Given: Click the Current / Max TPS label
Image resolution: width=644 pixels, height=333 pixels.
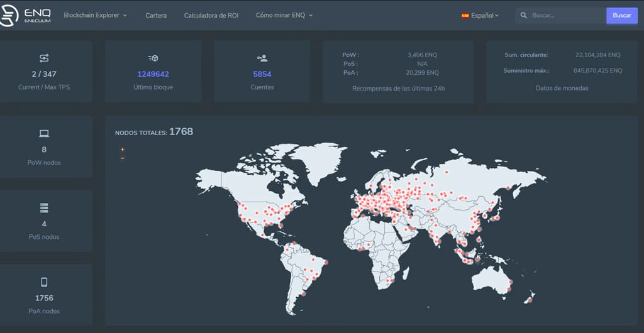Looking at the screenshot, I should coord(44,87).
